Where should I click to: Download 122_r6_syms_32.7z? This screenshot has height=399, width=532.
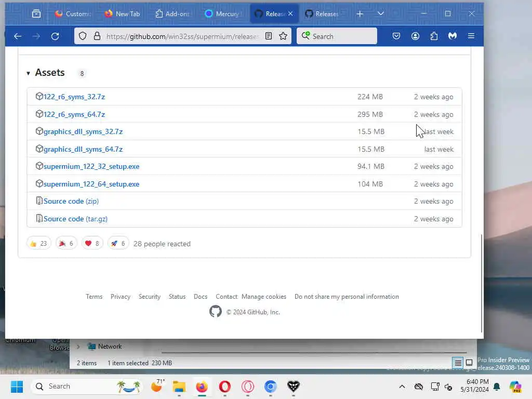pyautogui.click(x=74, y=97)
